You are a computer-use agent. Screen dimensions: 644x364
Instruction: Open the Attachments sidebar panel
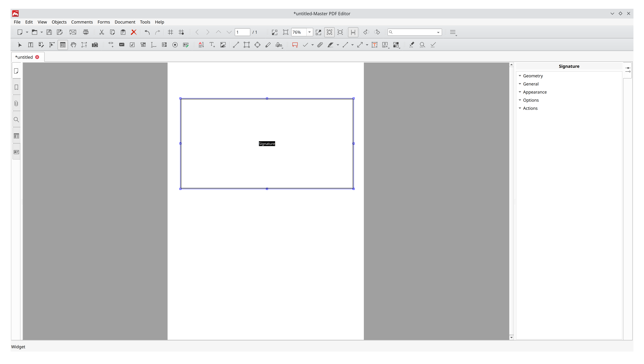[x=16, y=103]
